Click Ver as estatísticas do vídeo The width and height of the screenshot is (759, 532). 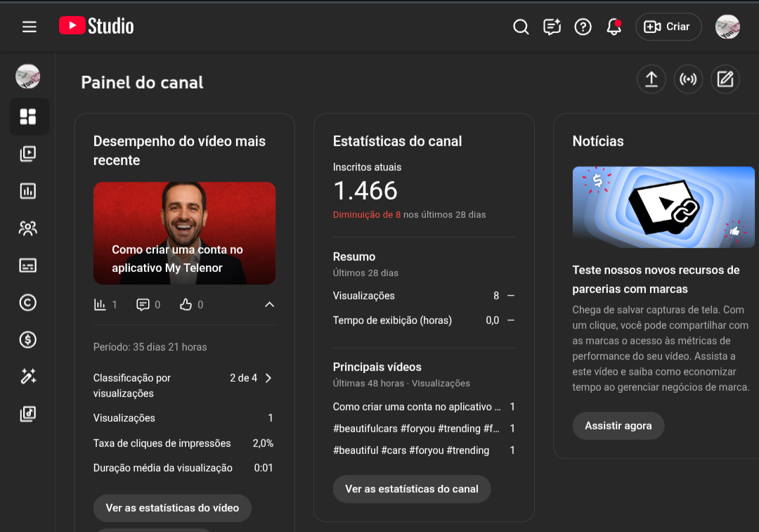tap(172, 508)
